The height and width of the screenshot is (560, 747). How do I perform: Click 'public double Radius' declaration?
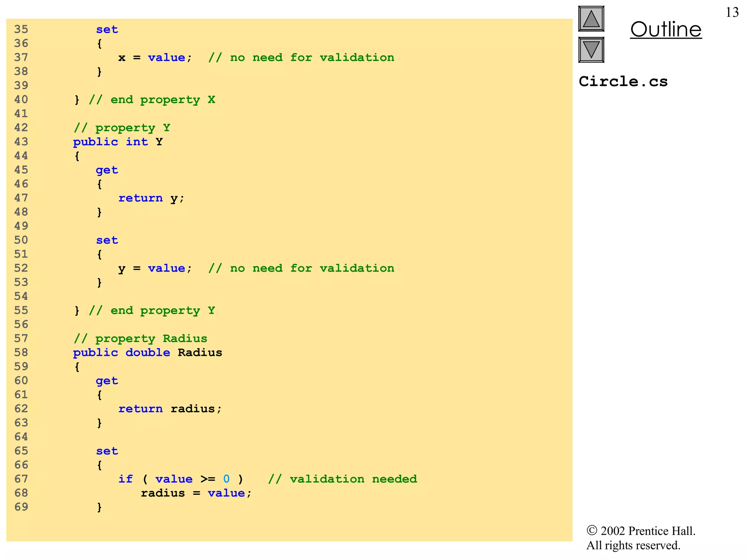click(148, 353)
